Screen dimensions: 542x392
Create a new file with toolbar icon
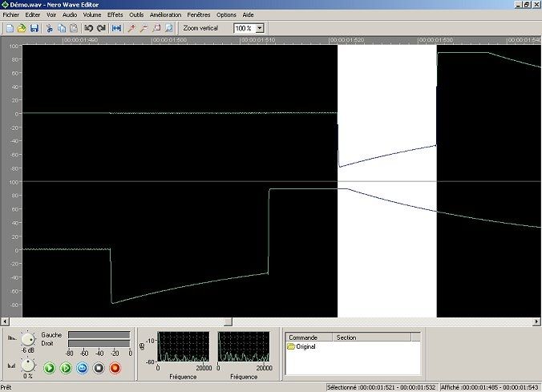click(10, 28)
